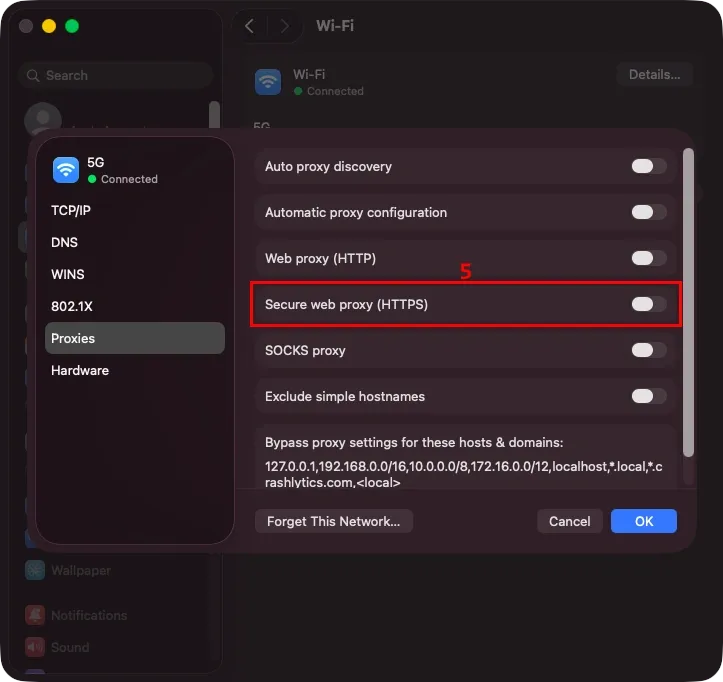Open Notifications bell icon in sidebar

click(x=35, y=615)
